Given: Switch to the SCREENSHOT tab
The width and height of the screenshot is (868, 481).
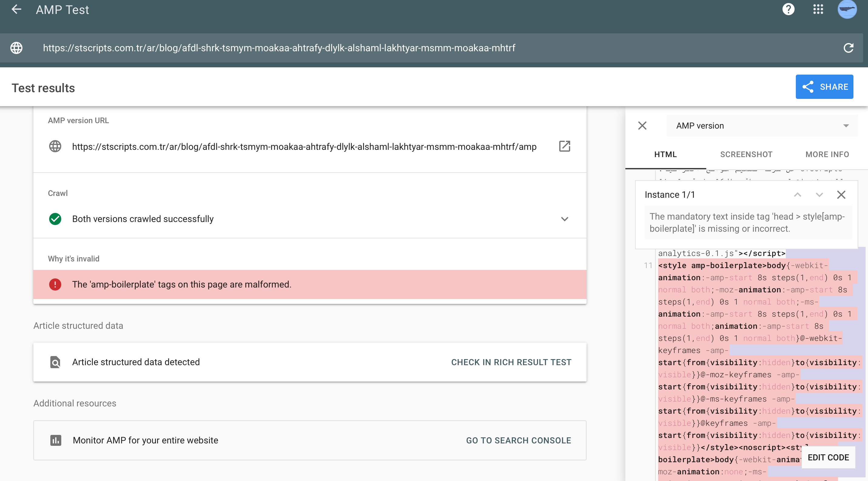Looking at the screenshot, I should pyautogui.click(x=746, y=155).
